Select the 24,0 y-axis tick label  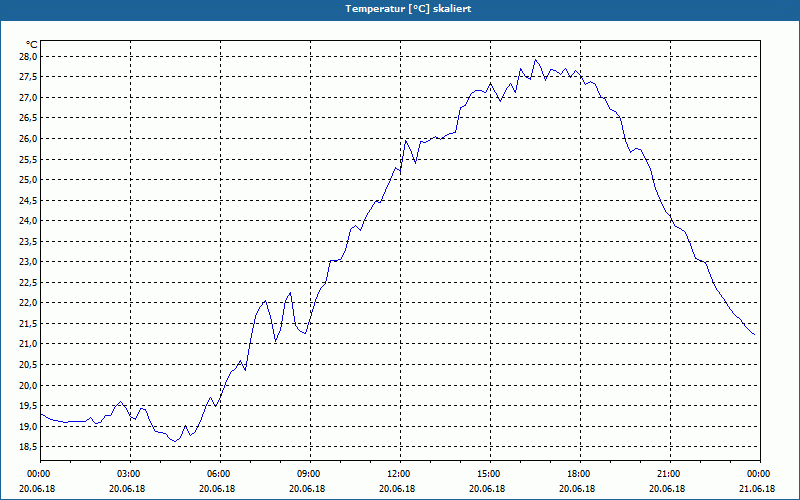[x=29, y=221]
